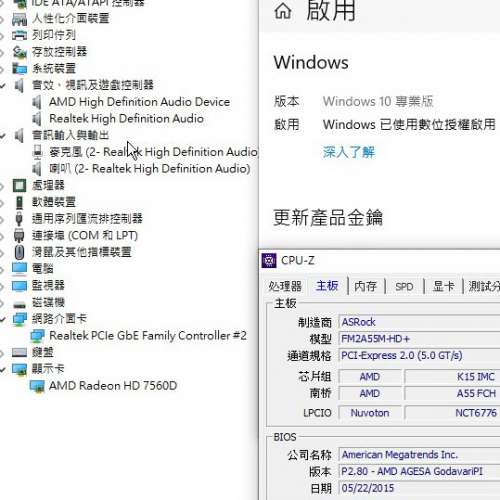The height and width of the screenshot is (500, 500).
Task: Click the network adapter (網路介面卡) icon
Action: [x=19, y=319]
